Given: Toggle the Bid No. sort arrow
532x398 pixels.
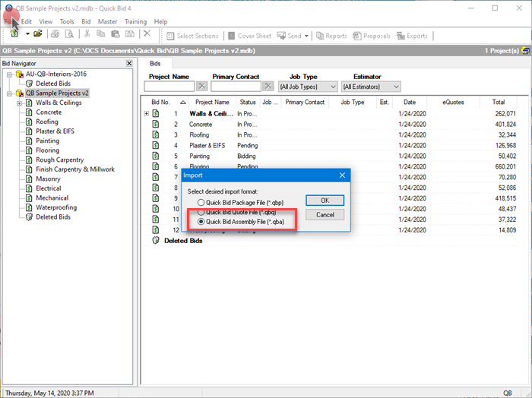Looking at the screenshot, I should click(x=183, y=103).
